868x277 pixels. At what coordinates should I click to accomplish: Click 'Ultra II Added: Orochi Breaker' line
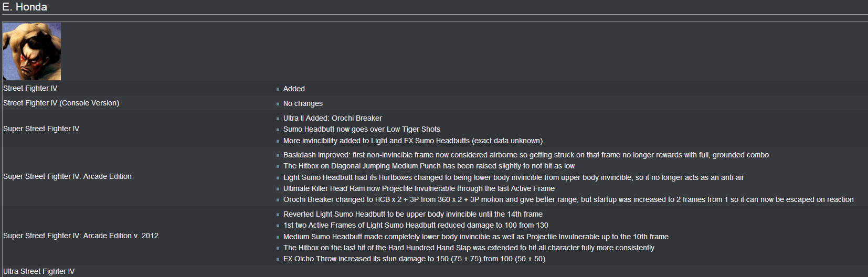333,118
